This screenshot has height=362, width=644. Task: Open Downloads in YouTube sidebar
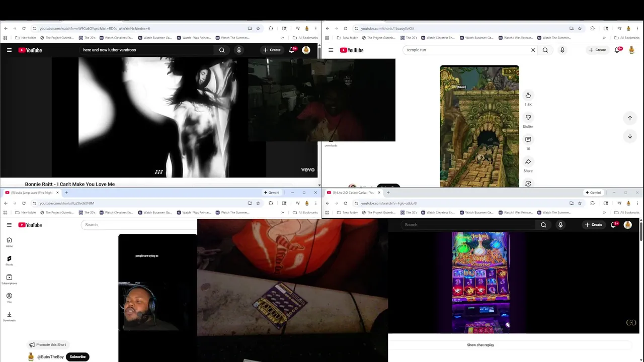(x=9, y=316)
